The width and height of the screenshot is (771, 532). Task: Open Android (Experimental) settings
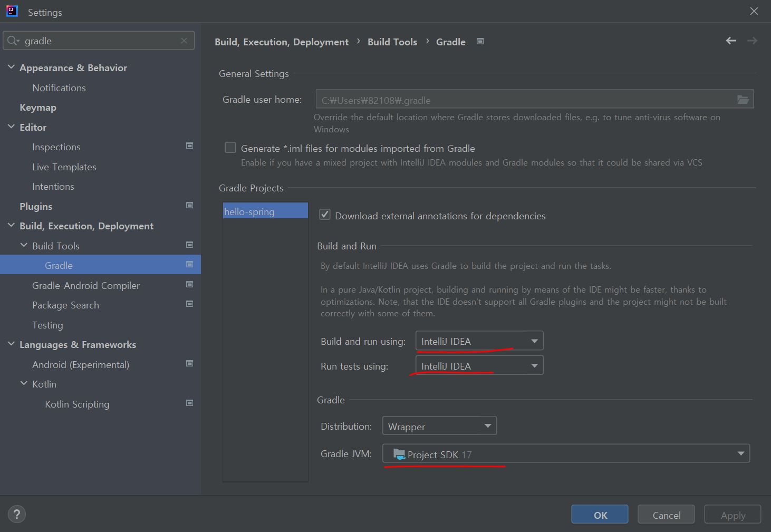[81, 365]
